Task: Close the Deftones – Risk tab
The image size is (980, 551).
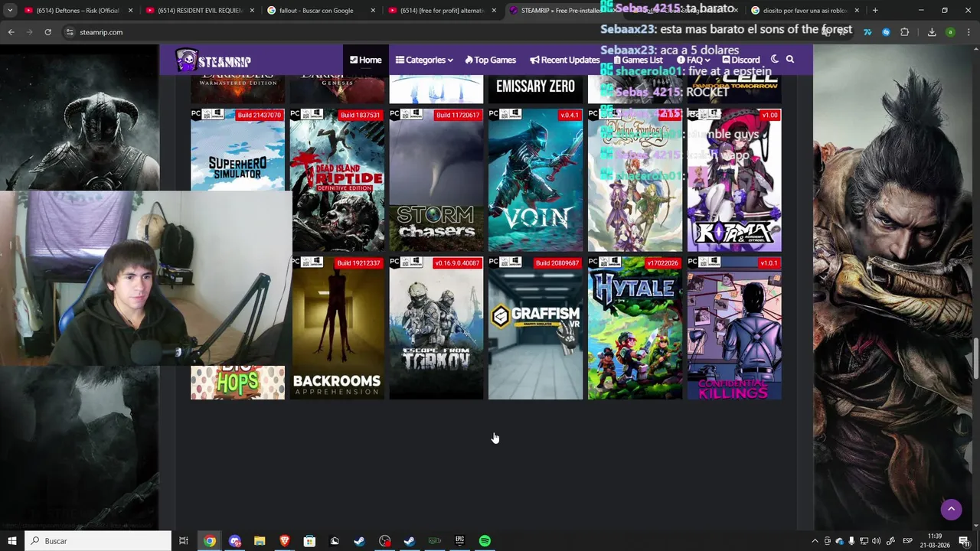Action: 130,11
